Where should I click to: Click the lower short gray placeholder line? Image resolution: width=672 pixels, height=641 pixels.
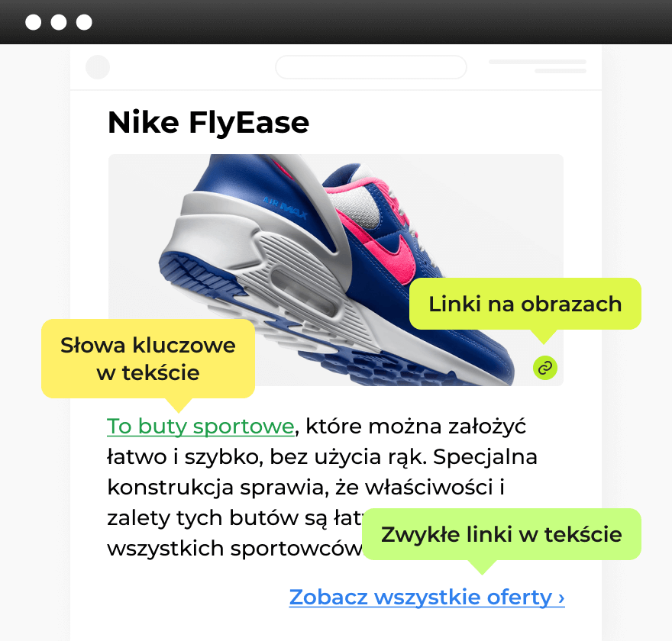(561, 71)
